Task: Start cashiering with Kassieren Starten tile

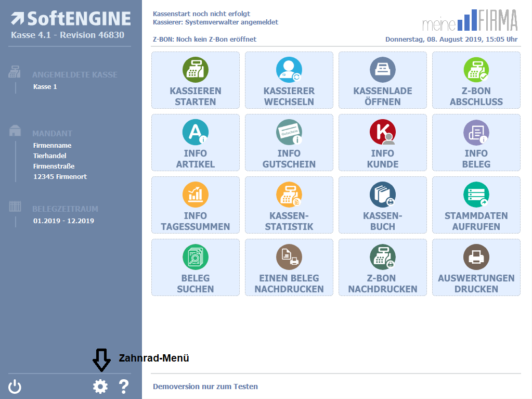Action: click(196, 80)
